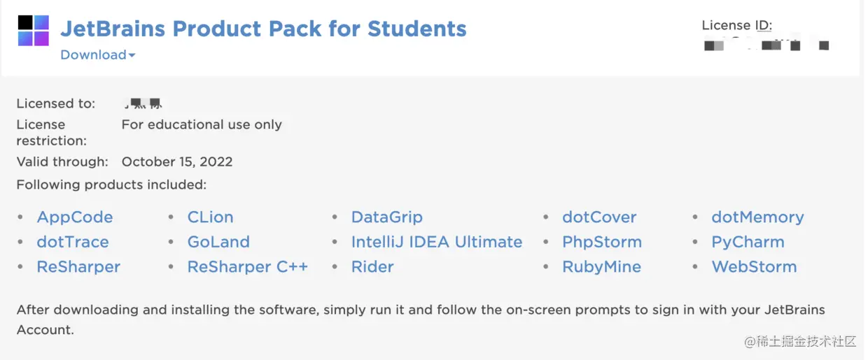The height and width of the screenshot is (360, 868).
Task: Open the JetBrains Product Pack for Students title
Action: pos(263,29)
